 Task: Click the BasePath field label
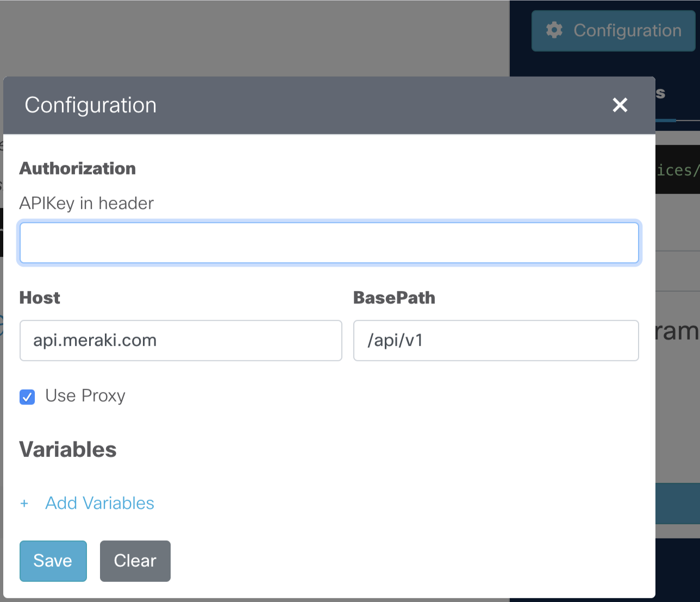tap(395, 298)
